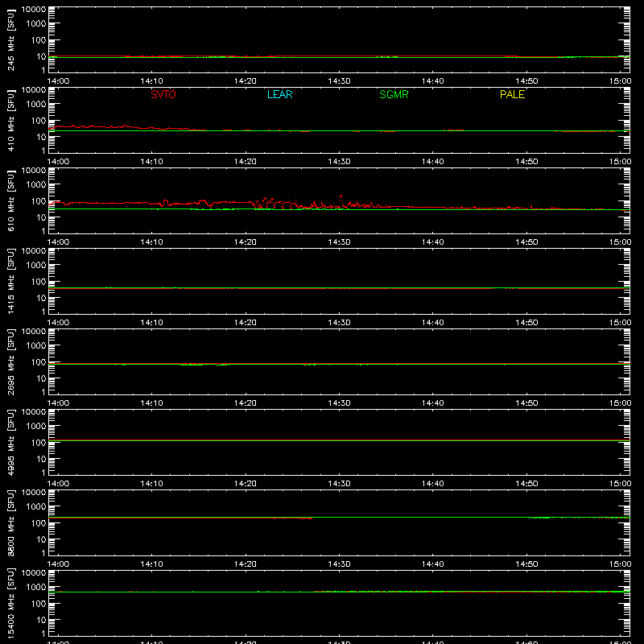This screenshot has width=644, height=644.
Task: Click the 14:40 time label of the 4995 MHz plot
Action: pos(432,484)
